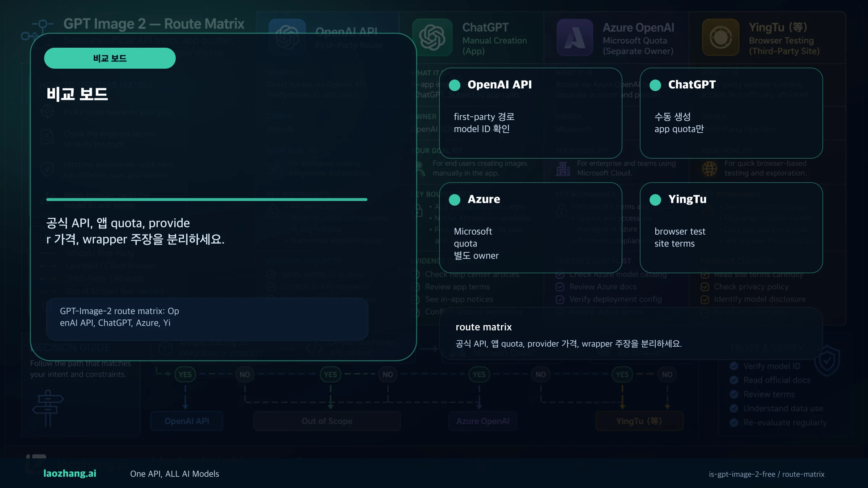
Task: Click 'Review app terms' checklist item
Action: (457, 287)
